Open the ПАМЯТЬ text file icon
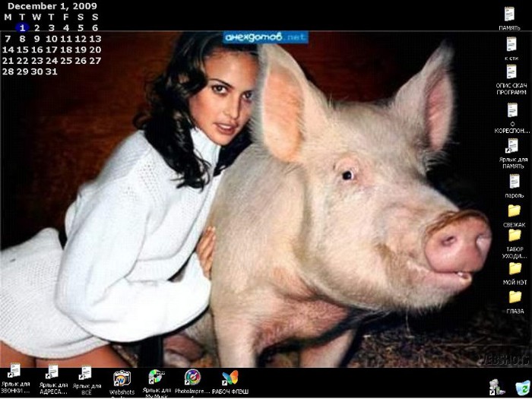This screenshot has height=399, width=532. click(x=509, y=14)
